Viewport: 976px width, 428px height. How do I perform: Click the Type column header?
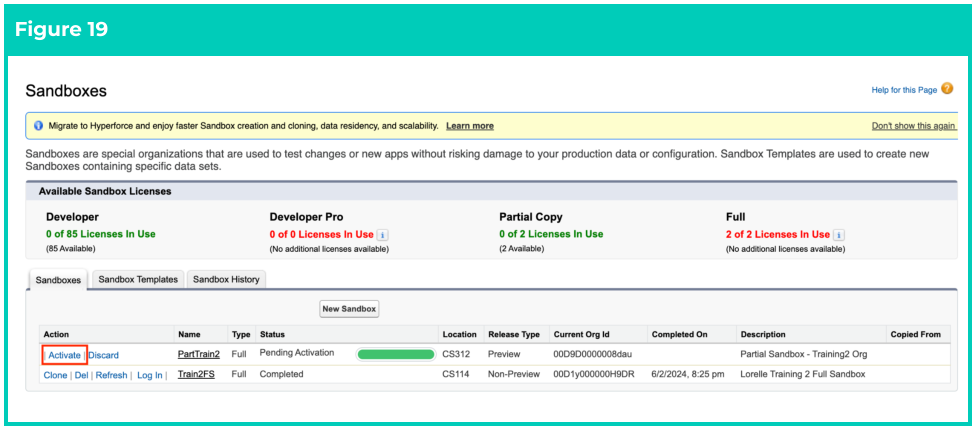click(x=241, y=334)
